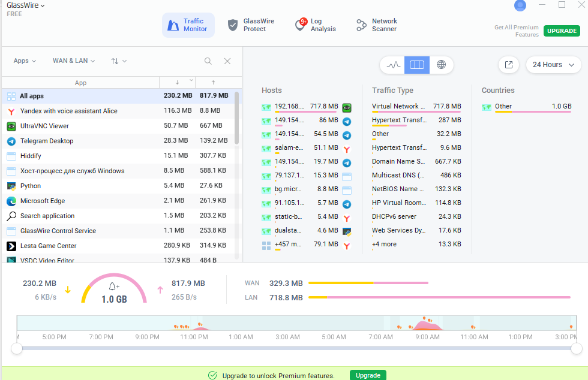
Task: Click UltraVNC eye icon beside 192.168 host
Action: coord(347,108)
